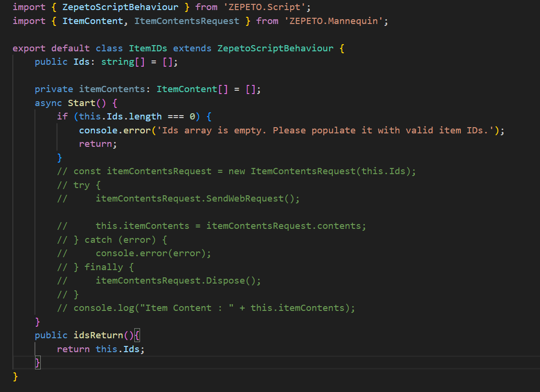This screenshot has height=392, width=540.
Task: Click private itemContents field name
Action: (x=112, y=89)
